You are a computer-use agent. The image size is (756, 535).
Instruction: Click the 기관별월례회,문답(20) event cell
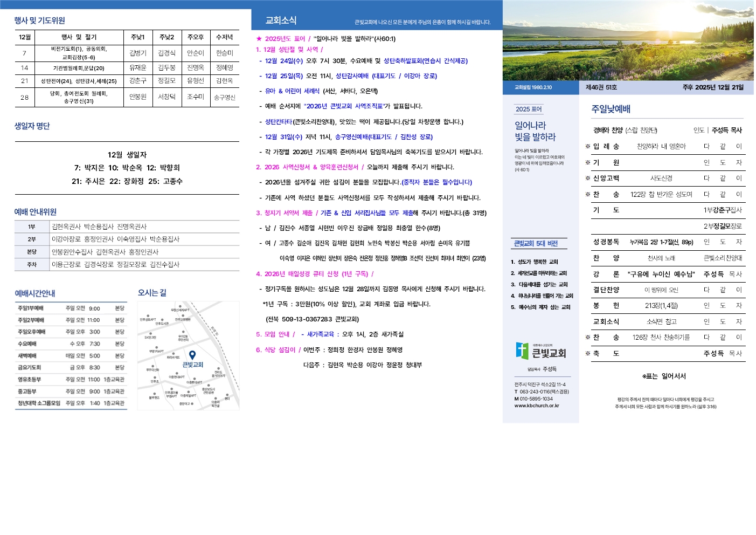pos(79,68)
